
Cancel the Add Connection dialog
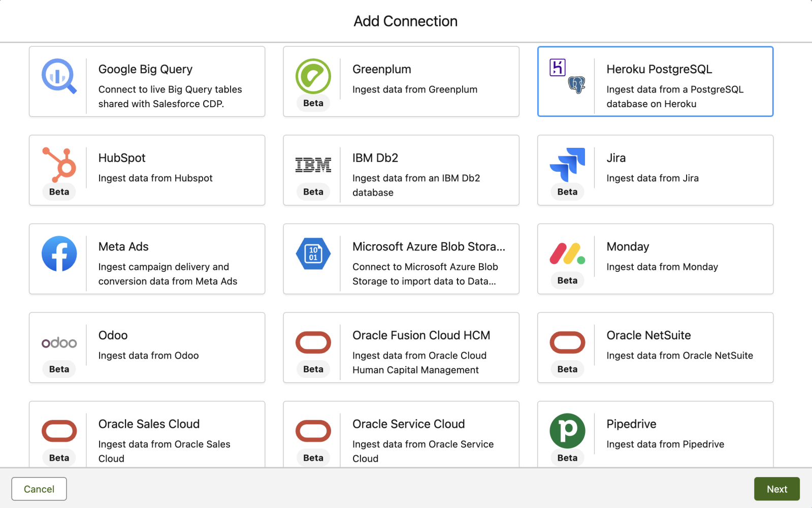click(x=39, y=489)
